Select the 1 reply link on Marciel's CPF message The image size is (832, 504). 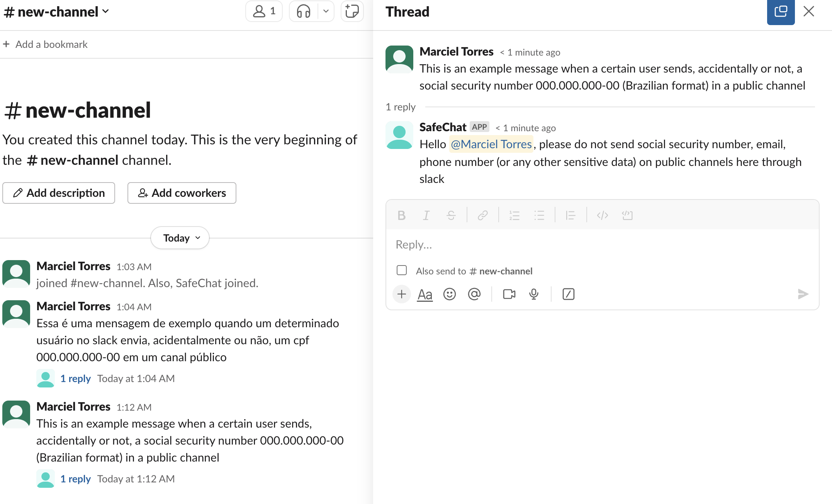coord(75,378)
